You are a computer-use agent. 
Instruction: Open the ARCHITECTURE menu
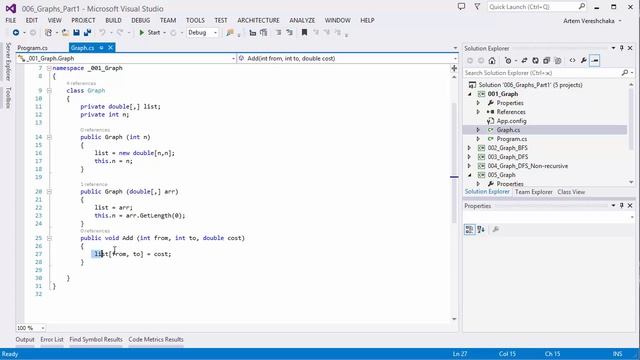point(258,20)
